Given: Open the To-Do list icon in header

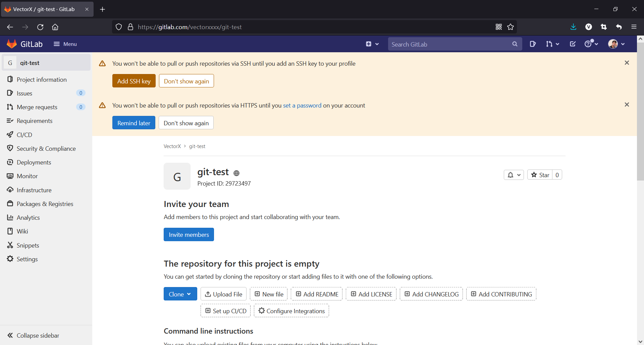Looking at the screenshot, I should coord(573,44).
